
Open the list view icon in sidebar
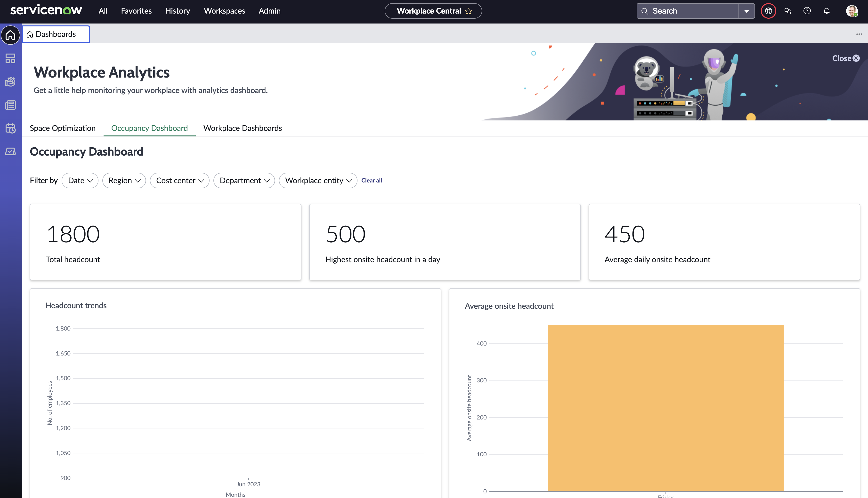11,105
